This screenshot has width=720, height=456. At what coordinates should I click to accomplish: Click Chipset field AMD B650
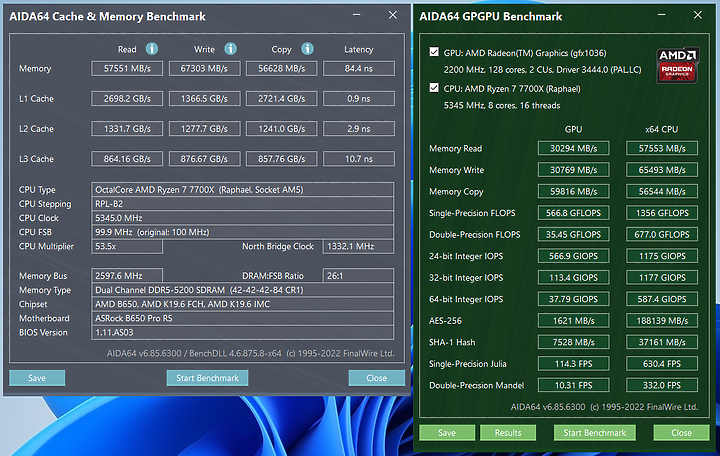[242, 304]
